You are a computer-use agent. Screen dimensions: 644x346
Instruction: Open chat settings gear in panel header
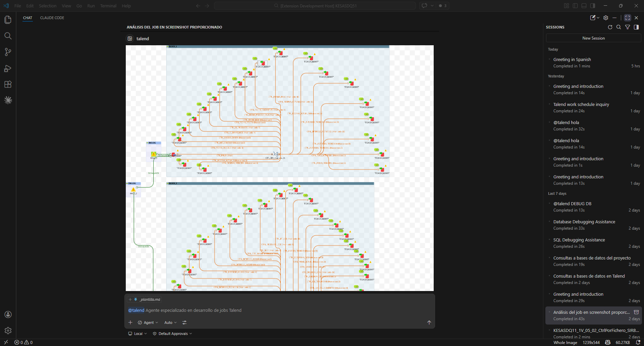606,18
